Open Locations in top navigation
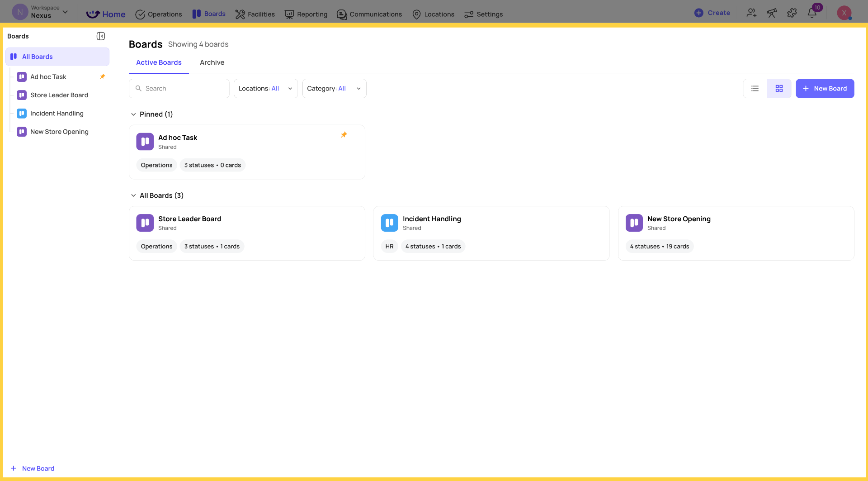868x481 pixels. pos(433,14)
